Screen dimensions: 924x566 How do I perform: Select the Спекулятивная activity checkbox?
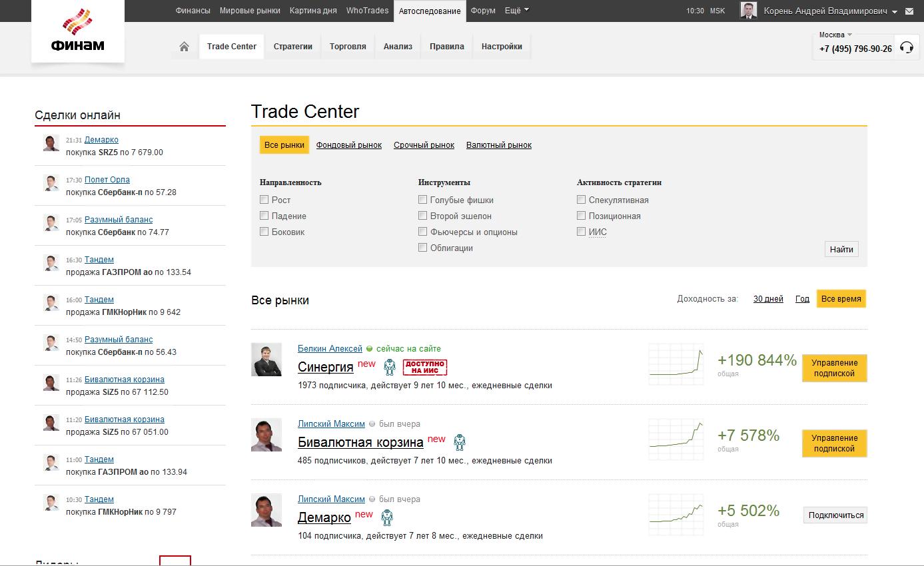tap(581, 199)
